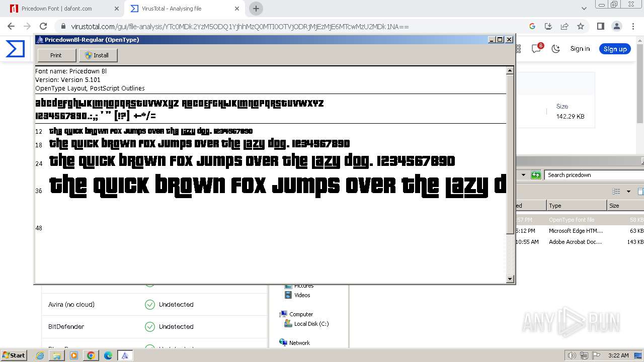Sort Explorer files by Type column
The image size is (644, 362).
[577, 206]
